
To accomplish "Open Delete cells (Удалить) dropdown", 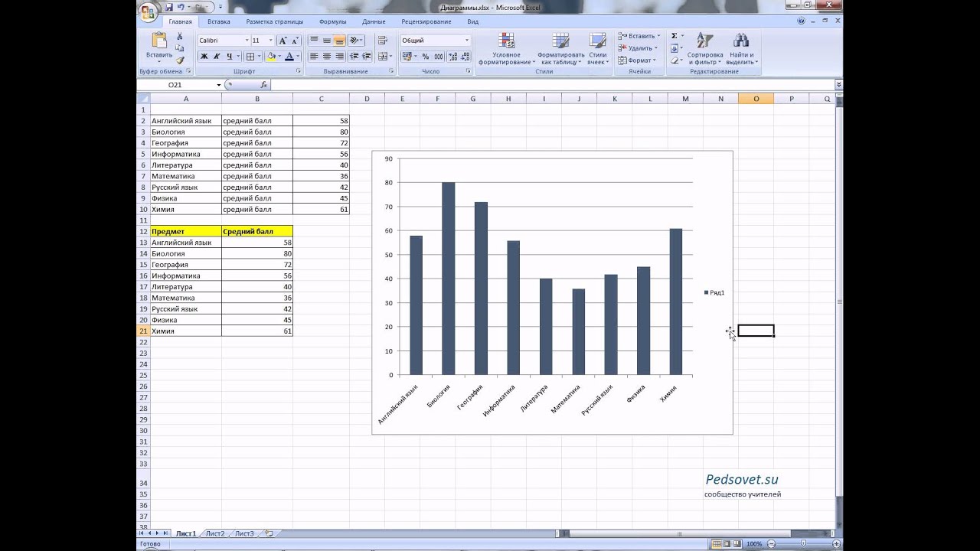I will tap(637, 48).
